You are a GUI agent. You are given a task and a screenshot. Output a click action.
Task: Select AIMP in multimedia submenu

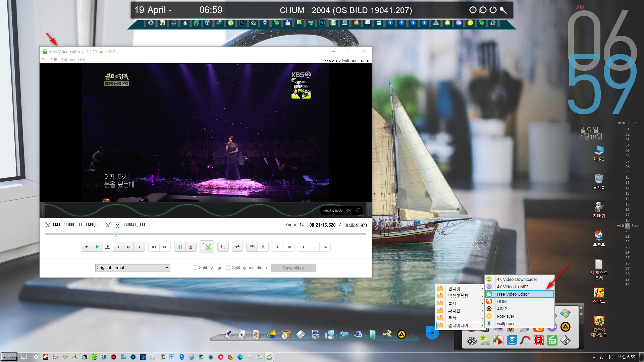pos(519,309)
